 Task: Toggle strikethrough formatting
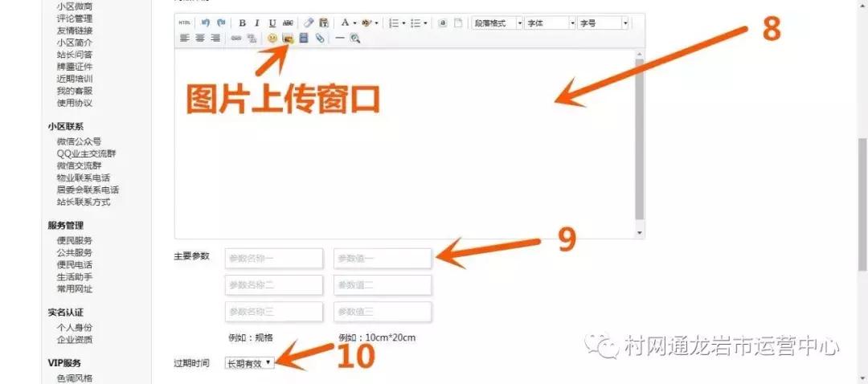(288, 22)
